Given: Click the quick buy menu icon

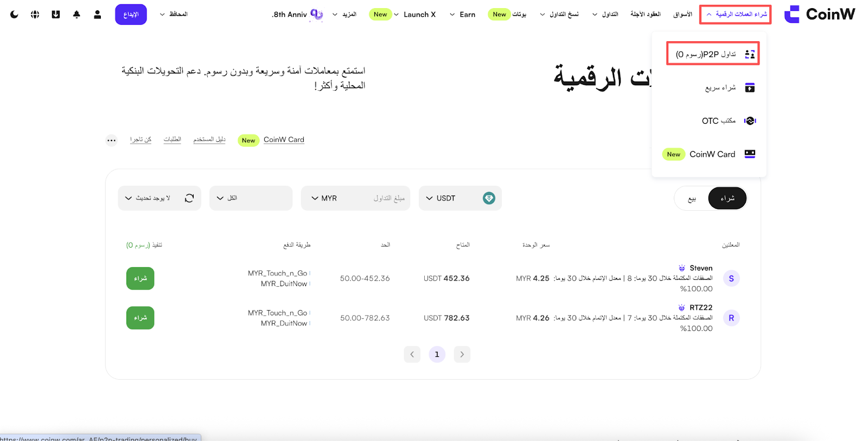Looking at the screenshot, I should [750, 87].
